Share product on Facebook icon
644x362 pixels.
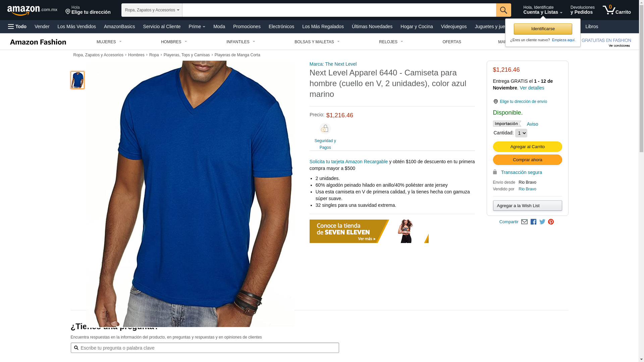click(533, 222)
